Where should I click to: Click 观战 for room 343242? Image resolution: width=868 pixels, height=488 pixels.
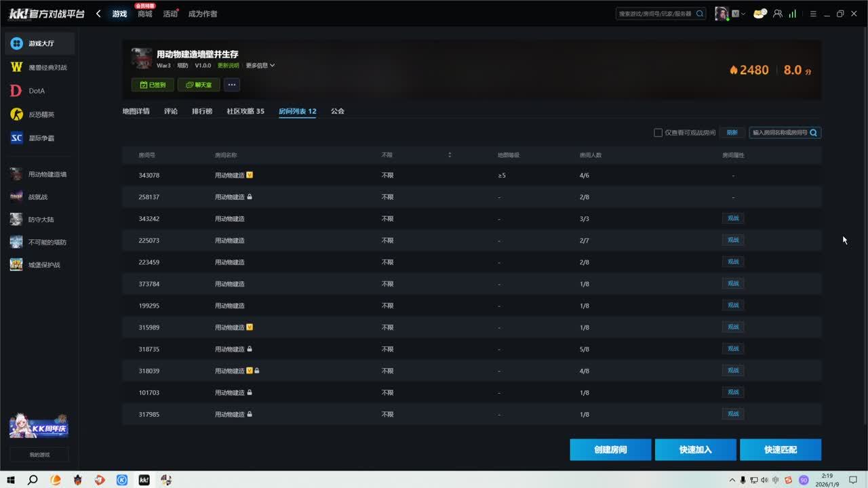[733, 218]
